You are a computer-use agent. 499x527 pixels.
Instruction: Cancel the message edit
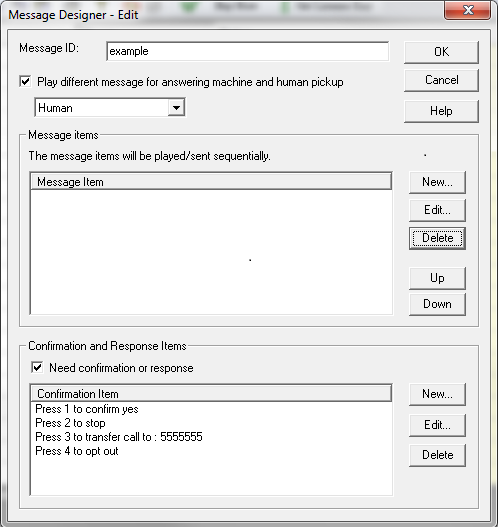[x=441, y=80]
